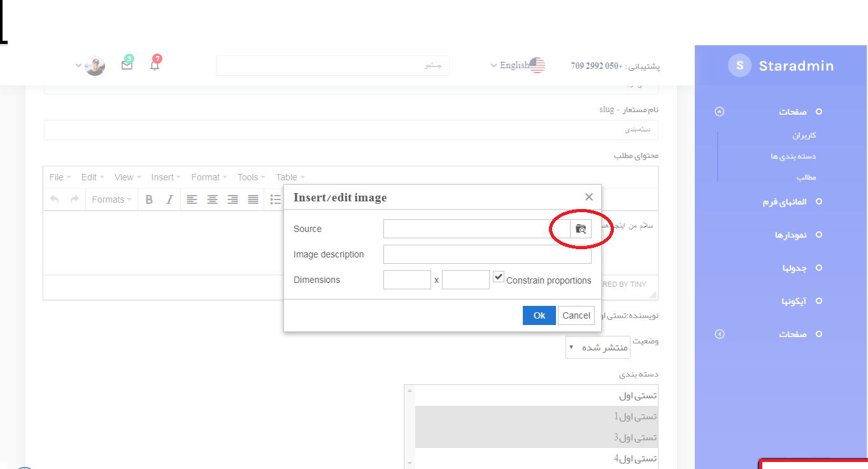868x469 pixels.
Task: Click into the editor content area
Action: [x=163, y=243]
